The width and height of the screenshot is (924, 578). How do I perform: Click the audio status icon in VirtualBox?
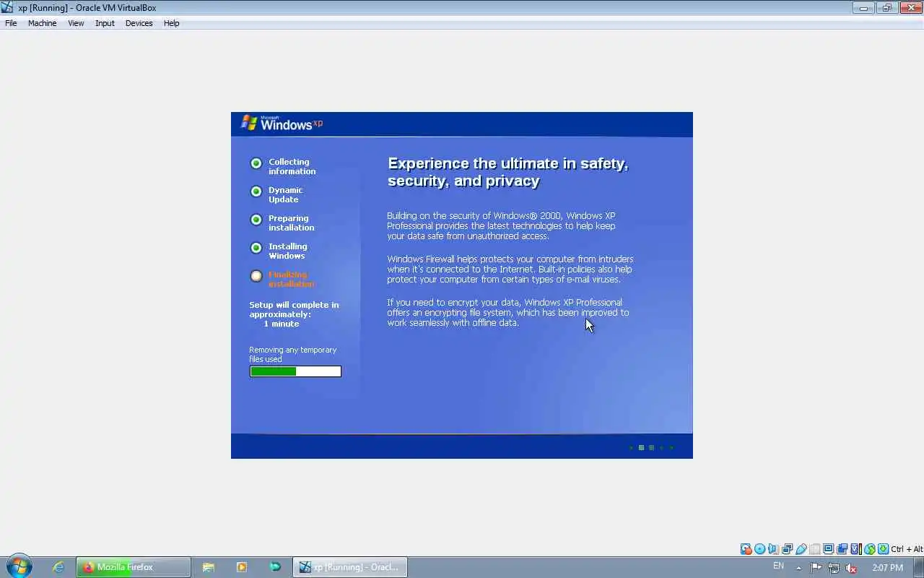tap(773, 549)
